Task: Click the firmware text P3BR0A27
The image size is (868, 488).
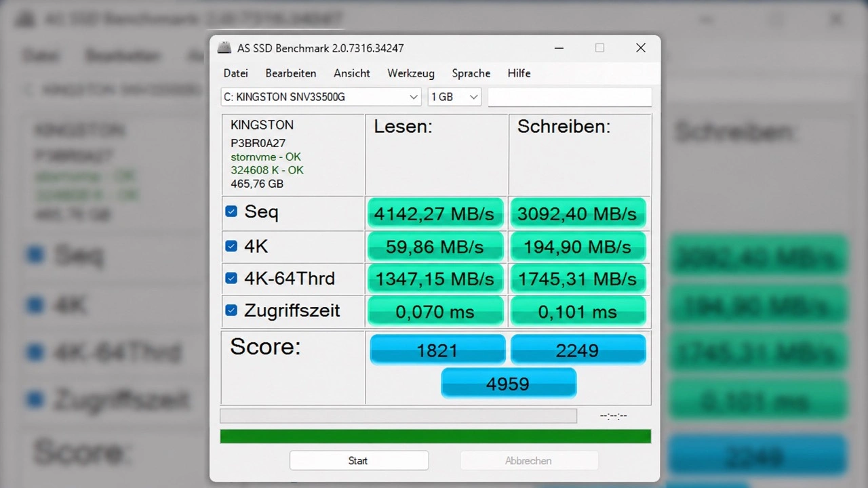Action: click(x=258, y=143)
